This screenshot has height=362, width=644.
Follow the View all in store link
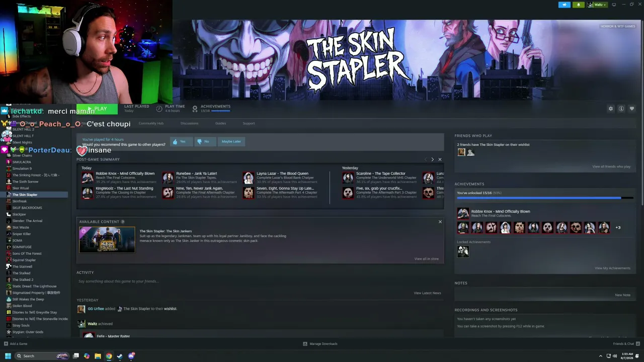427,259
